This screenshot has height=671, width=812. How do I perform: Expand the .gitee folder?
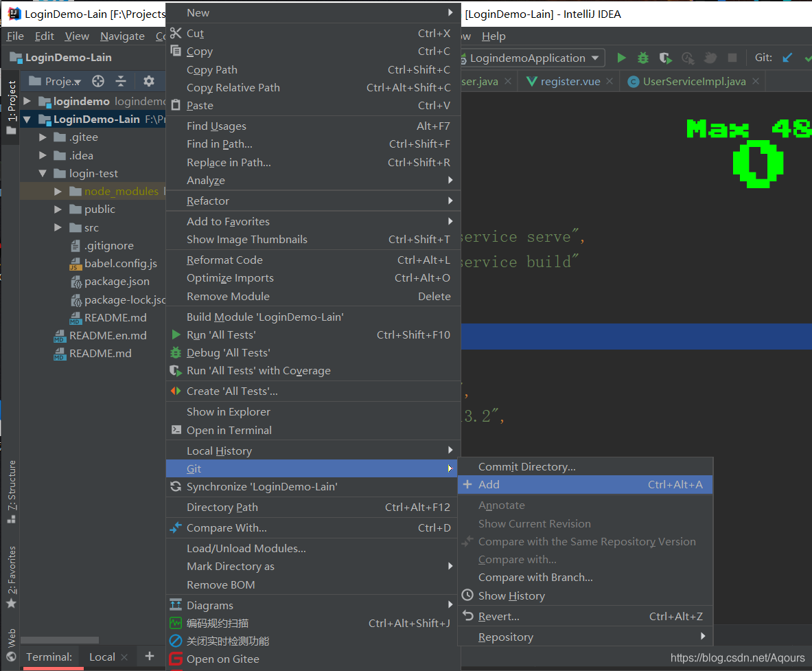[x=43, y=137]
